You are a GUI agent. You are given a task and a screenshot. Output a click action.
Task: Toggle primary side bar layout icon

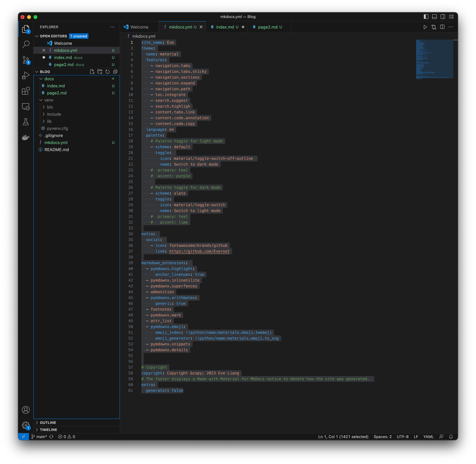click(426, 17)
